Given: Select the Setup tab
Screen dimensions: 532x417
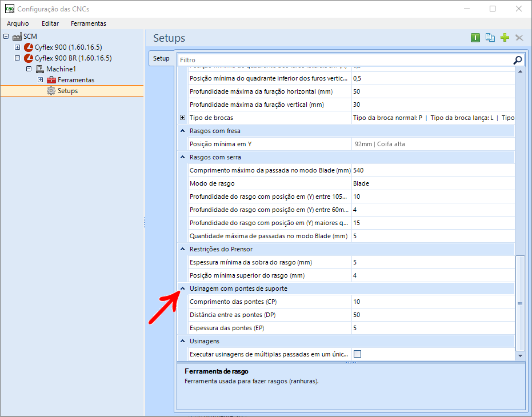Looking at the screenshot, I should click(161, 58).
